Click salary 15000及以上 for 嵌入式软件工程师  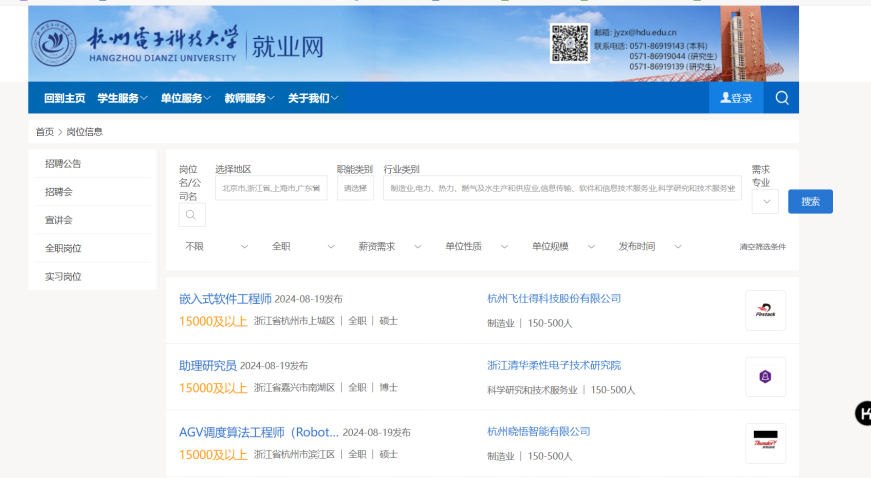tap(213, 321)
